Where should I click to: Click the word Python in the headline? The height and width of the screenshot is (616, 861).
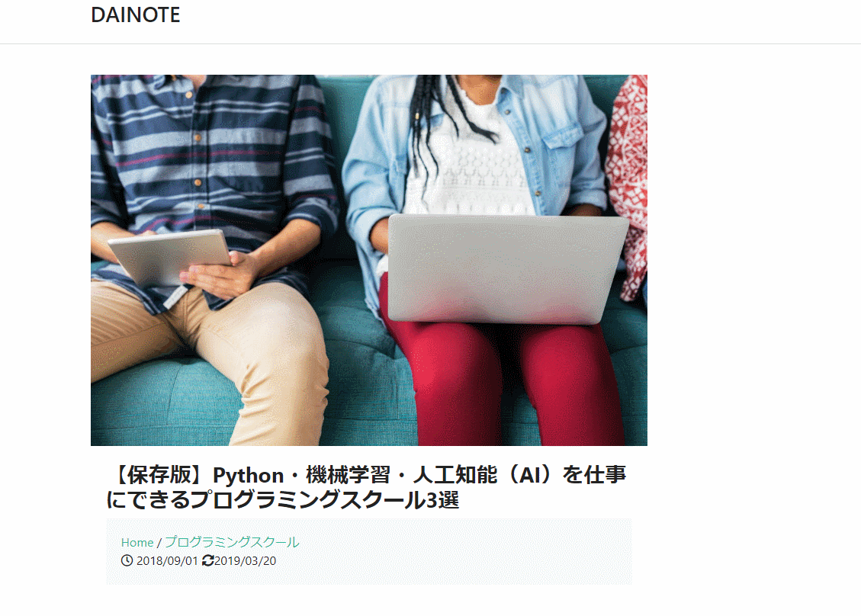point(248,475)
